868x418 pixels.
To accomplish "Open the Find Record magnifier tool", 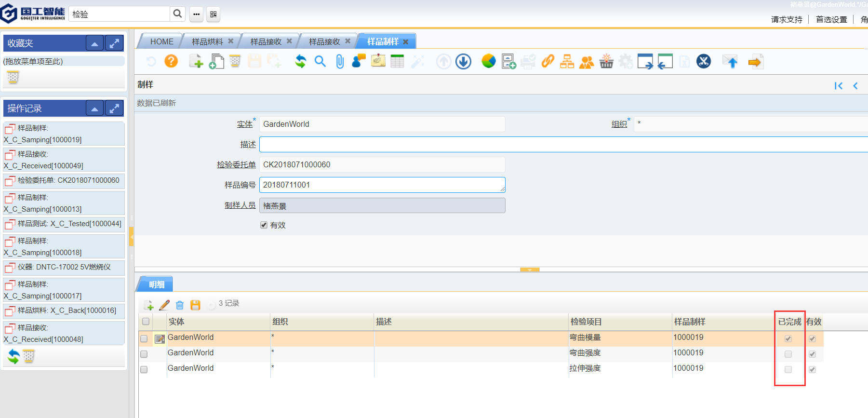I will pyautogui.click(x=320, y=61).
